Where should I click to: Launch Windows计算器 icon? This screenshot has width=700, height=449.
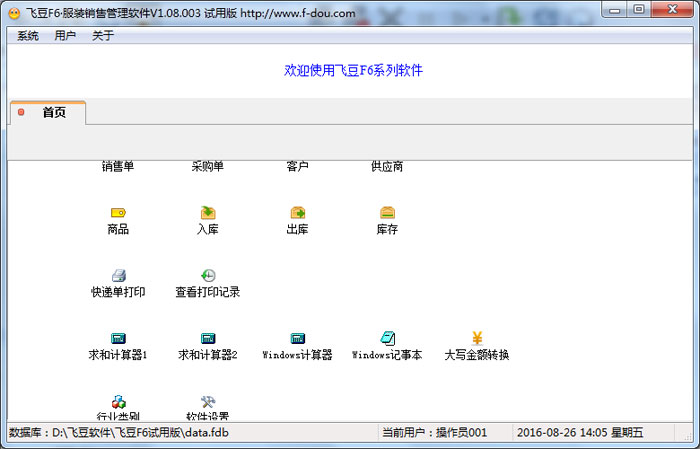coord(298,338)
